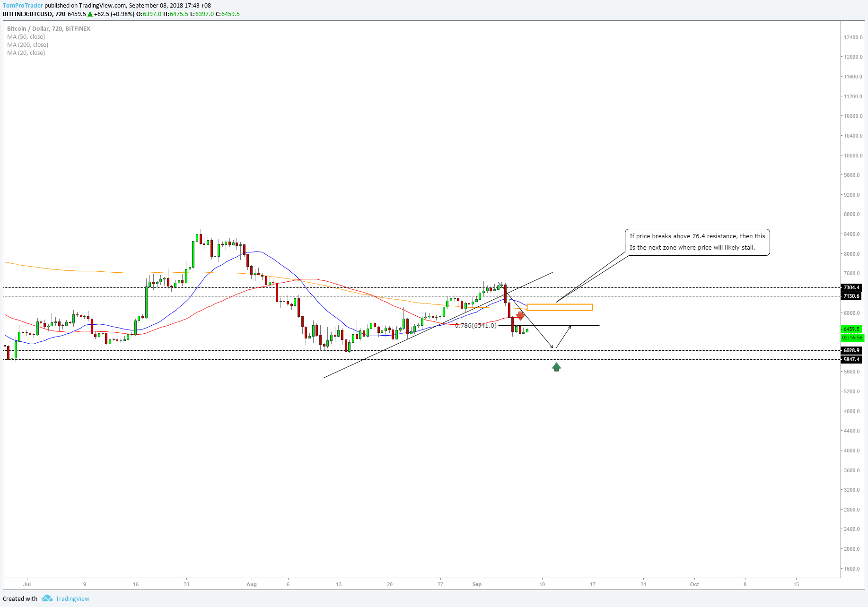Viewport: 868px width, 607px height.
Task: Click the 1600.0 tick on price axis
Action: click(852, 569)
